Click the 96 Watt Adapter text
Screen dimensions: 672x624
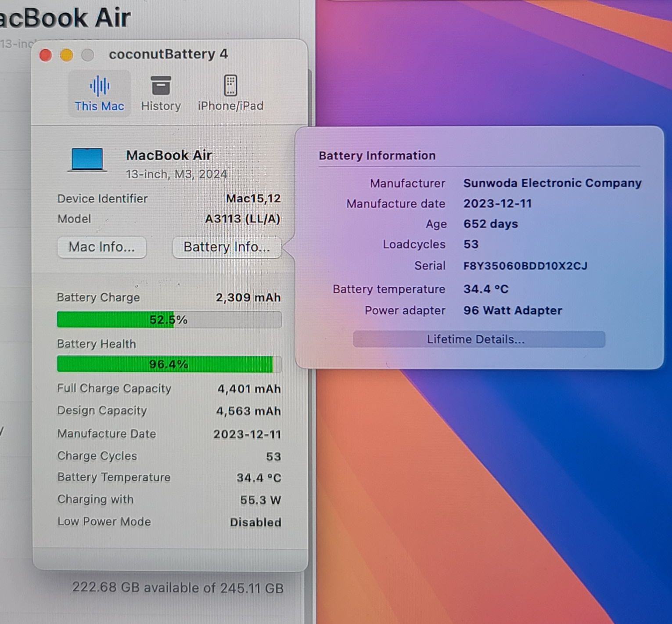pos(513,310)
